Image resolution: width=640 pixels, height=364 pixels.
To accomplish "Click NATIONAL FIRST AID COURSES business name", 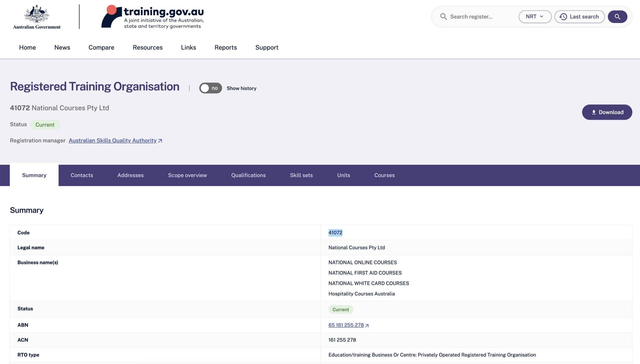I will 365,273.
